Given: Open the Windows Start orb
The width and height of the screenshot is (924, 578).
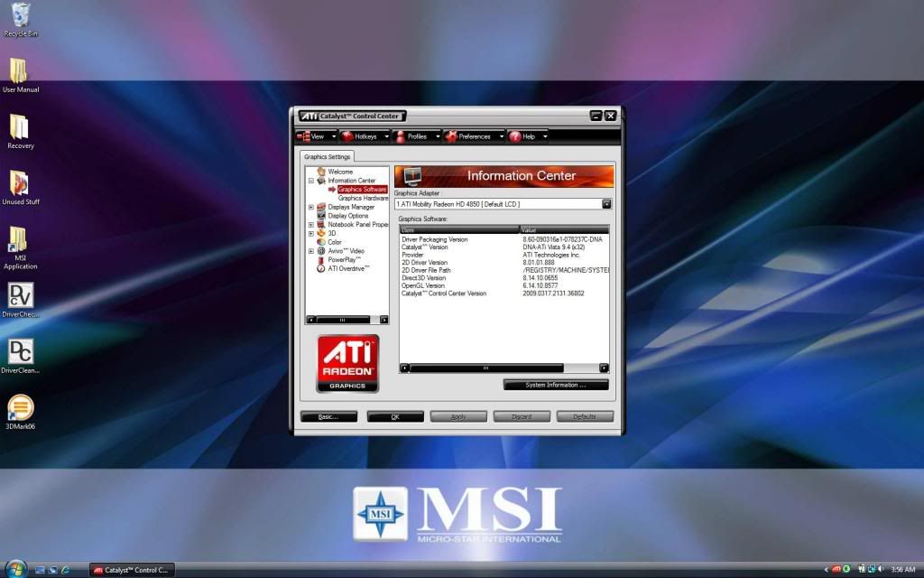Looking at the screenshot, I should pos(16,569).
